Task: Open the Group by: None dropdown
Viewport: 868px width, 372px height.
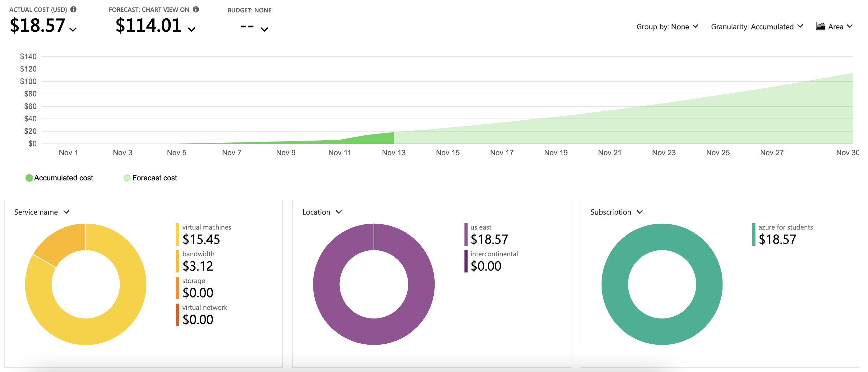Action: [x=667, y=27]
